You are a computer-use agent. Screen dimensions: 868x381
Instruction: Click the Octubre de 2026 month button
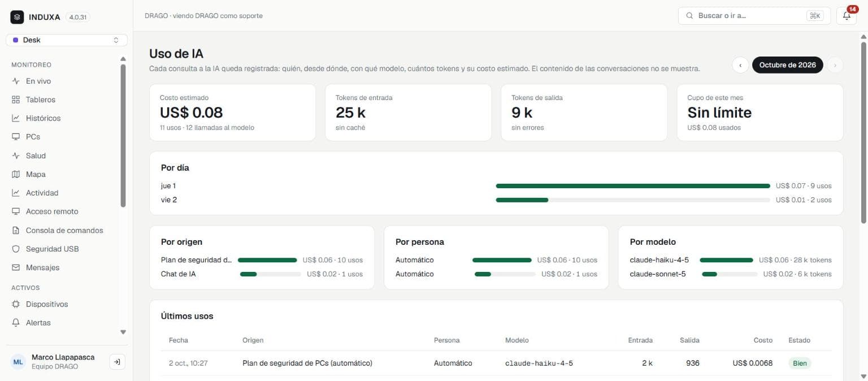point(788,65)
